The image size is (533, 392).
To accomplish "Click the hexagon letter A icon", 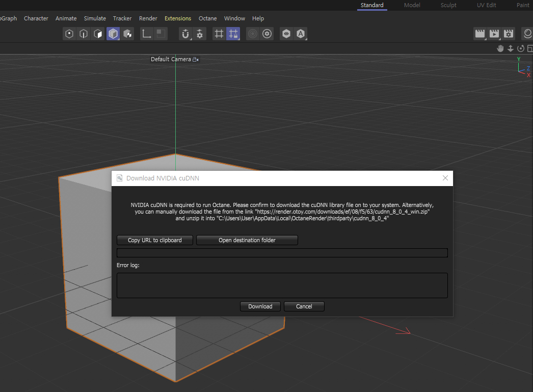I will point(301,34).
